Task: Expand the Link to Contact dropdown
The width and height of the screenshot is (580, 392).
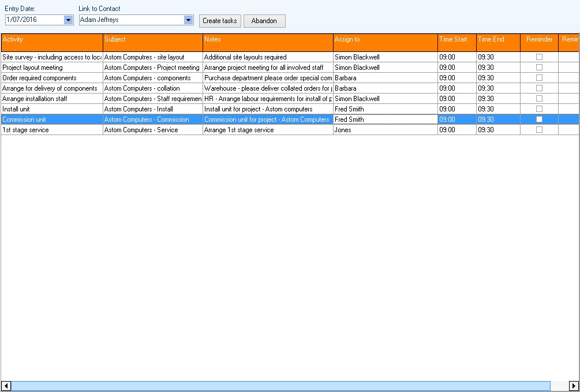Action: click(x=188, y=20)
